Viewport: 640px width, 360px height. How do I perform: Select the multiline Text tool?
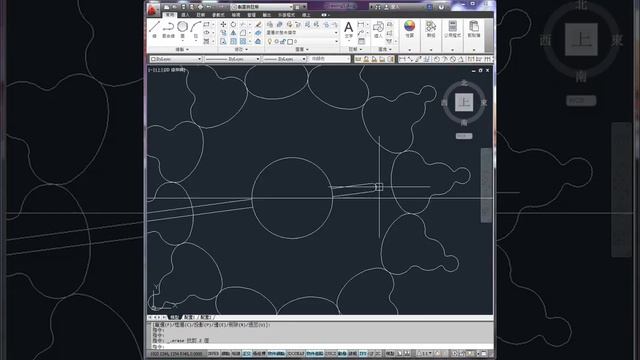tap(349, 29)
